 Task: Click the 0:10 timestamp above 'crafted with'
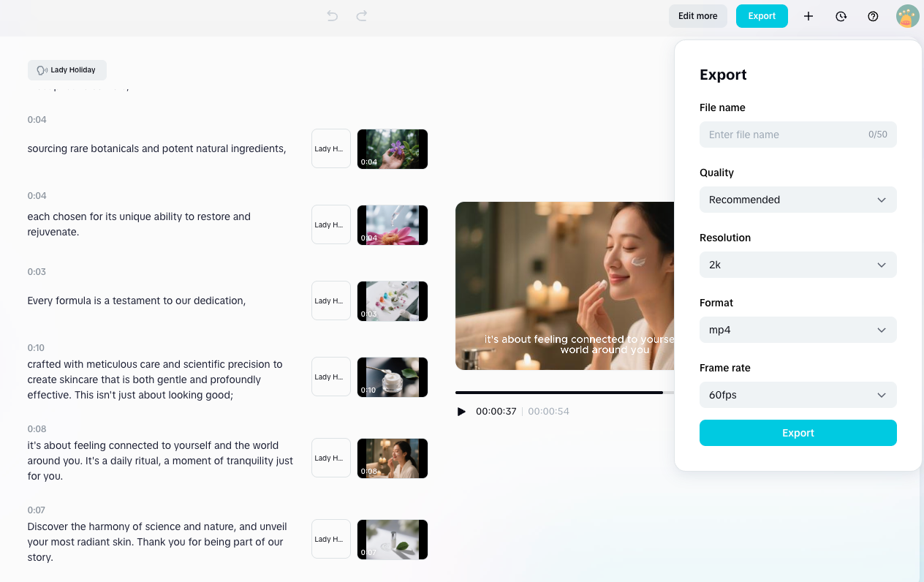click(x=37, y=348)
